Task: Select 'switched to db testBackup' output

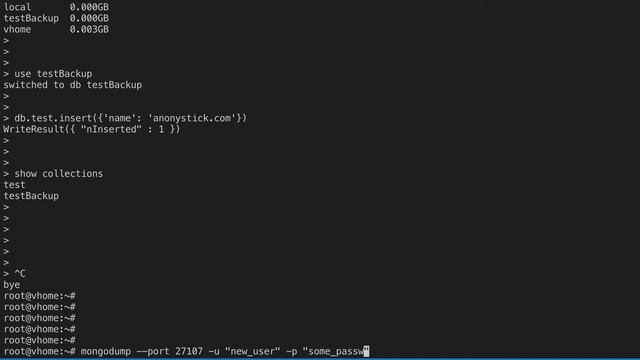Action: pos(73,85)
